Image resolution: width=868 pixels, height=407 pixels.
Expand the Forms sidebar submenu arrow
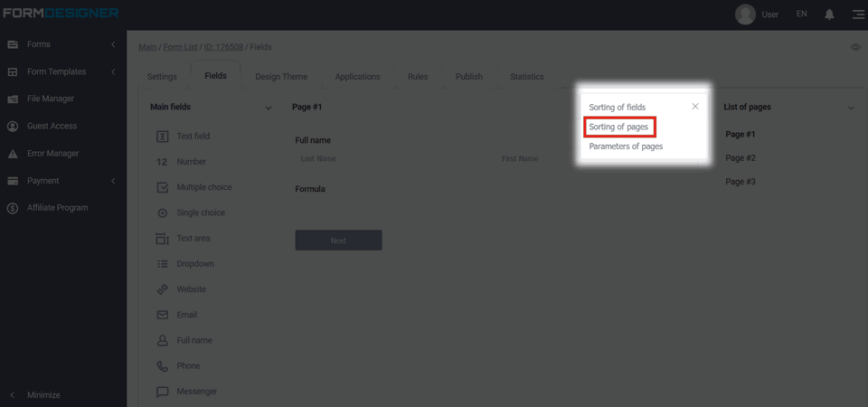point(113,44)
